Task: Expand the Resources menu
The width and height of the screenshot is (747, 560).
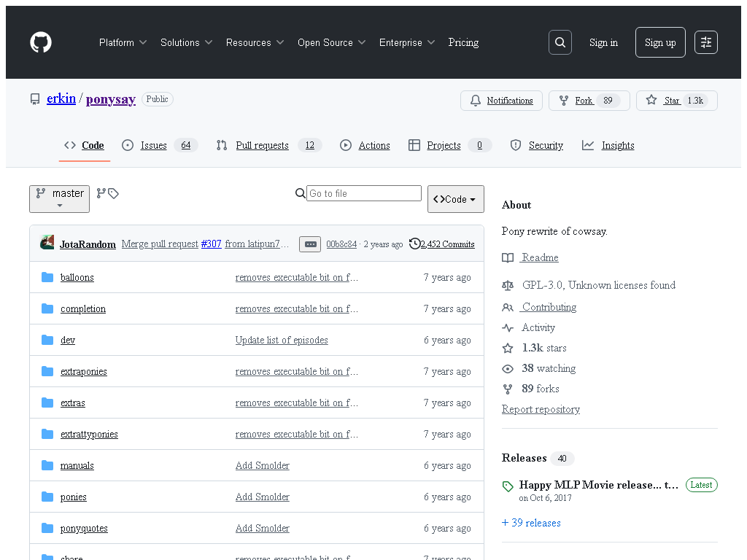Action: coord(255,42)
